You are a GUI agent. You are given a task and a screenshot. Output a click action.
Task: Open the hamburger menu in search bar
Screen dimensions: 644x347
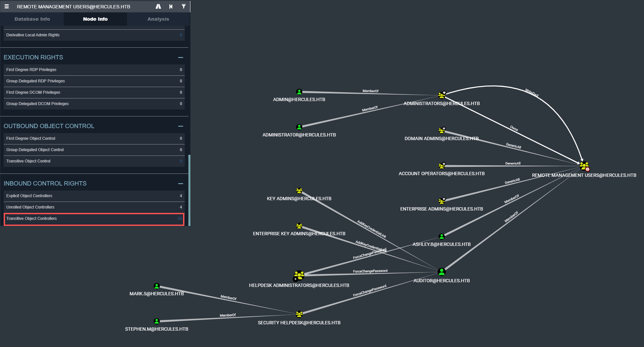(x=7, y=6)
